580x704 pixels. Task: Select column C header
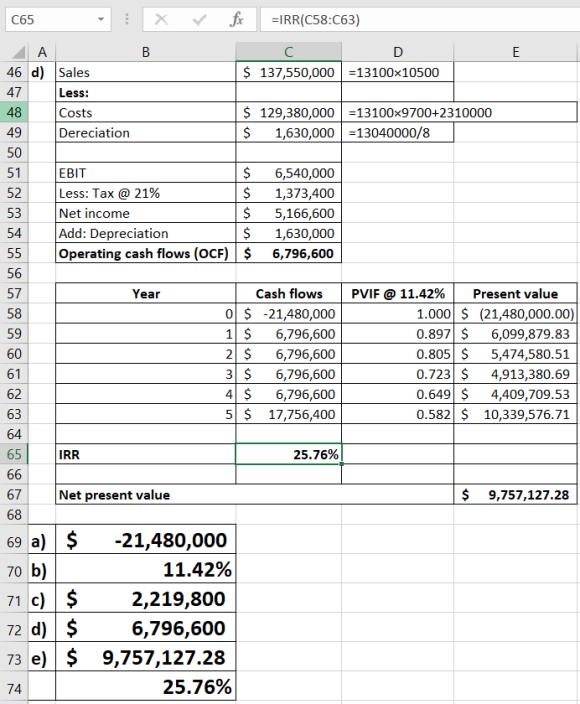(x=289, y=52)
